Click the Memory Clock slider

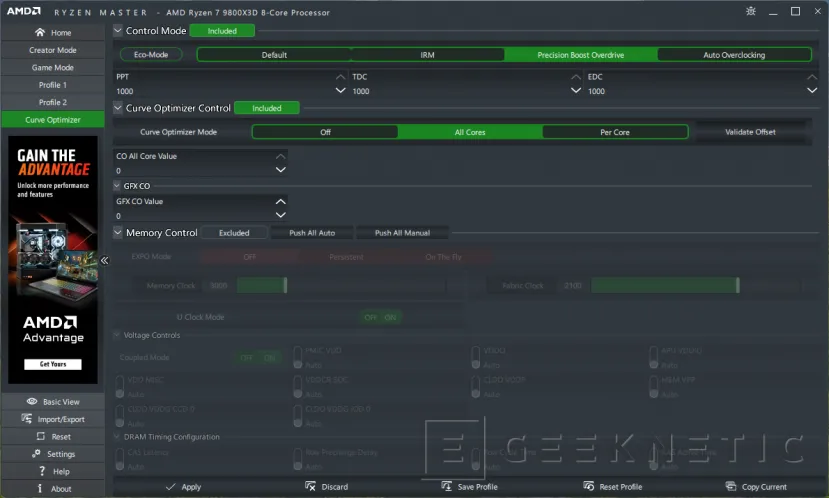tap(341, 285)
